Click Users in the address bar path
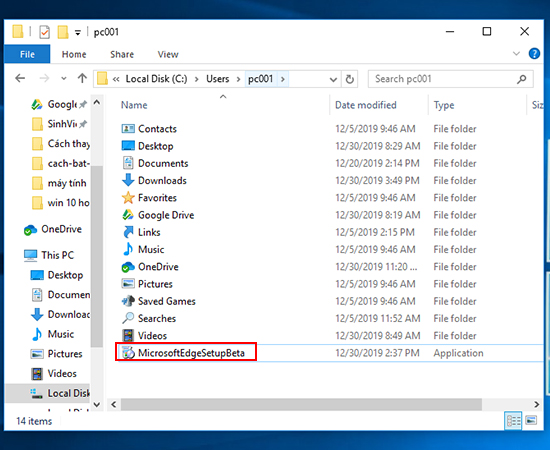The height and width of the screenshot is (450, 550). [217, 79]
